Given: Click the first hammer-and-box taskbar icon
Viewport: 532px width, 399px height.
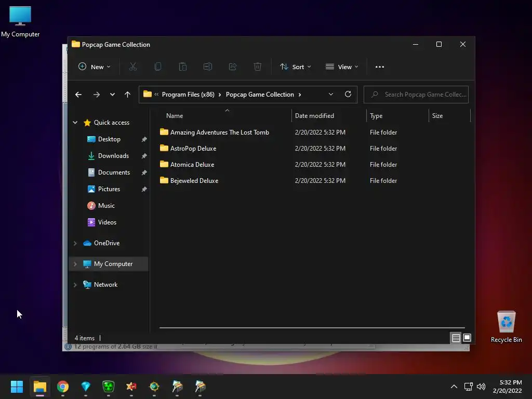Looking at the screenshot, I should point(177,387).
